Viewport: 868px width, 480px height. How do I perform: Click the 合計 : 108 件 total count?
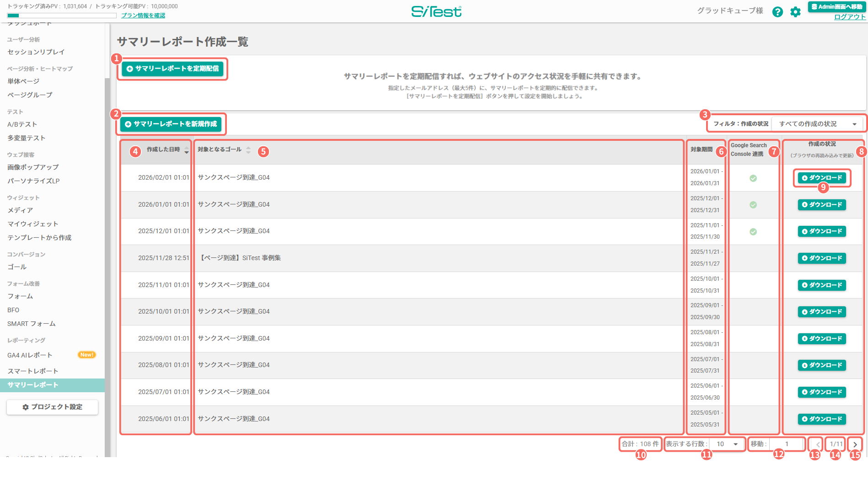(x=640, y=444)
